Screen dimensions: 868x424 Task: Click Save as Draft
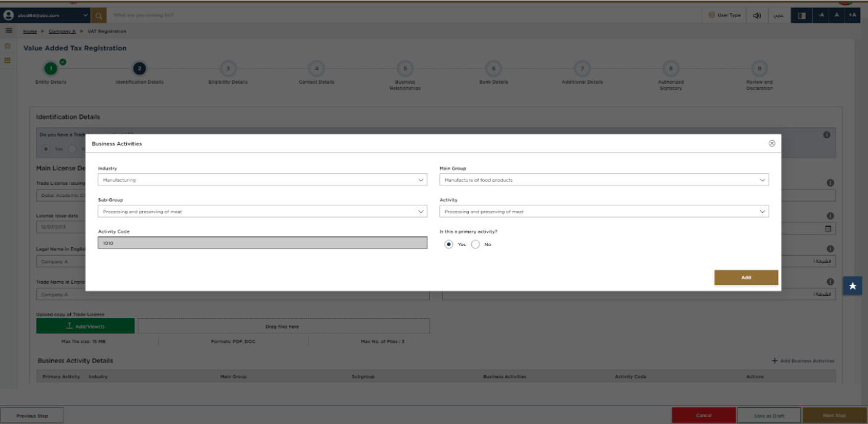pos(769,415)
